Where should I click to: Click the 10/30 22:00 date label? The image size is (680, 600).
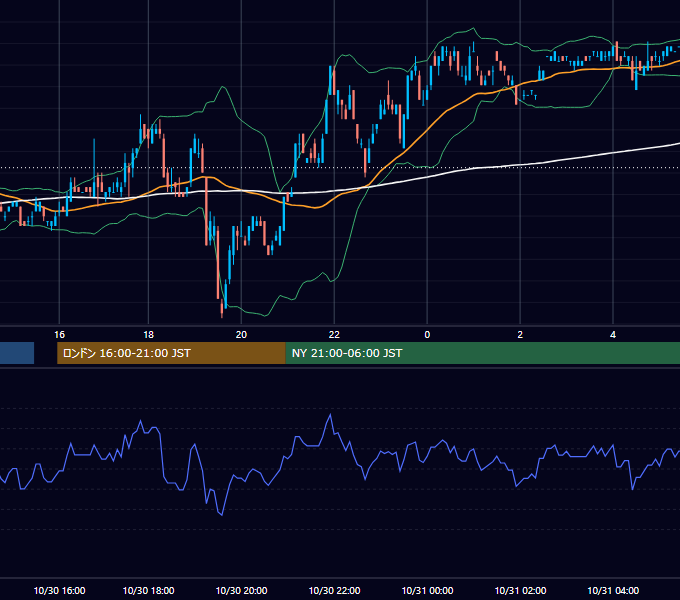(x=334, y=590)
